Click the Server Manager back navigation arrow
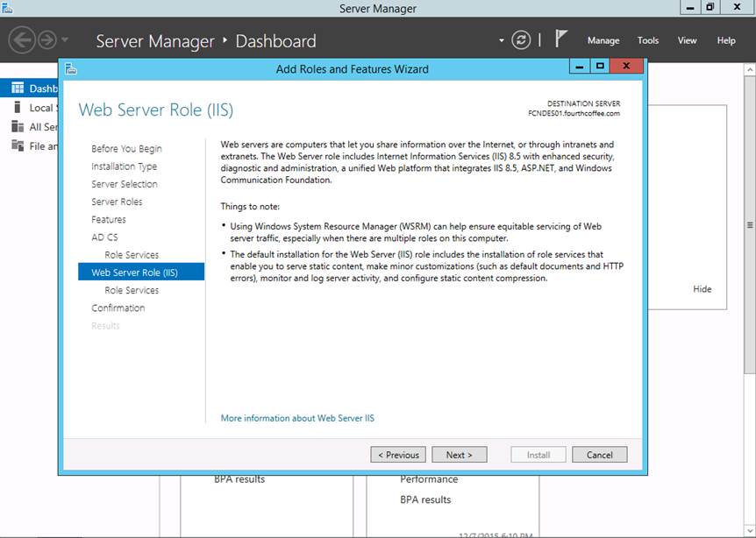 pos(22,40)
